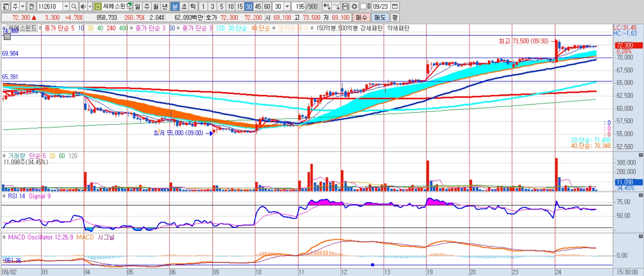Open the calendar date picker icon

(x=395, y=7)
